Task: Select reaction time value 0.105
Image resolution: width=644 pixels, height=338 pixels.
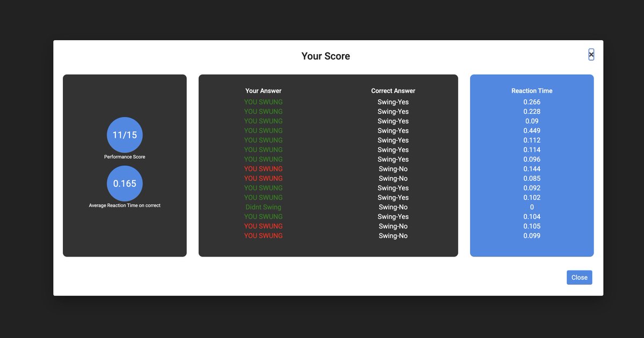Action: point(532,226)
